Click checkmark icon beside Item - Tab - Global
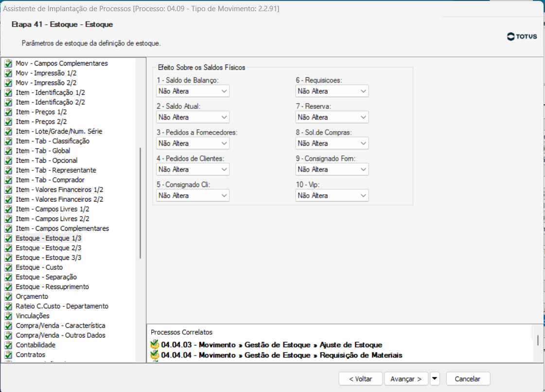Image resolution: width=545 pixels, height=392 pixels. (8, 151)
